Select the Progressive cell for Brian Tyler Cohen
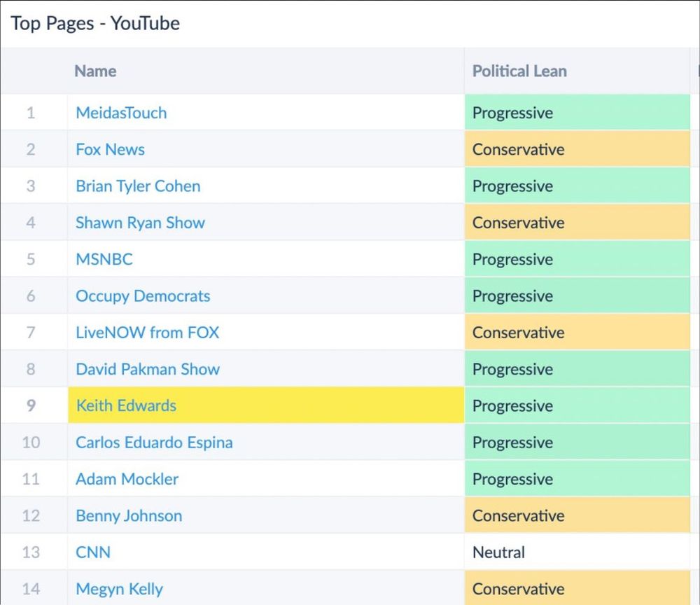Screen dimensions: 700x605 click(x=577, y=186)
